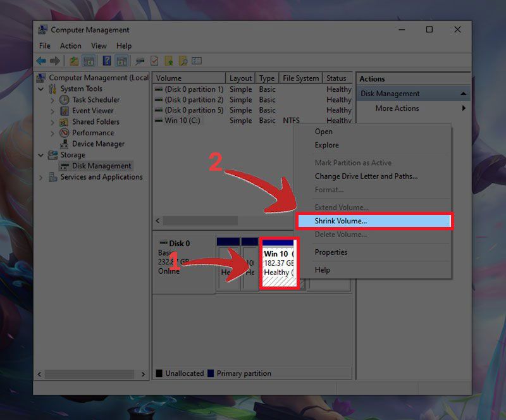This screenshot has width=506, height=420.
Task: Click the Device Manager icon in tree
Action: tap(65, 144)
